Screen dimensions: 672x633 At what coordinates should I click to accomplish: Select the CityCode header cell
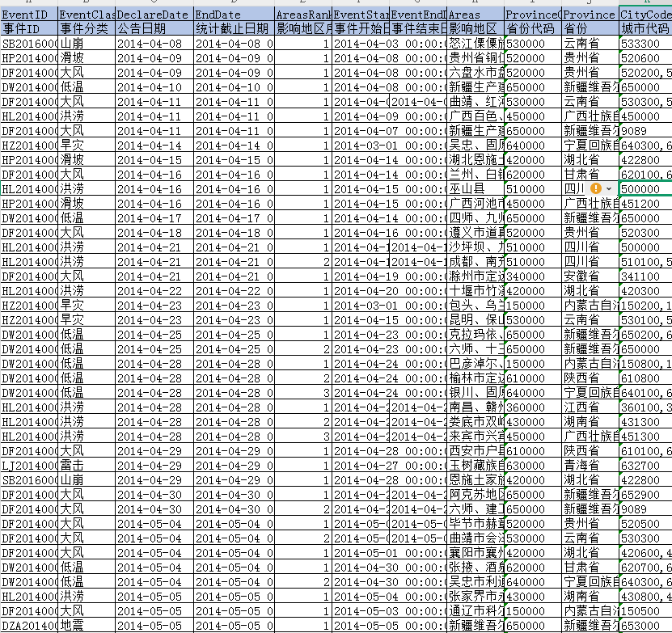click(x=645, y=15)
